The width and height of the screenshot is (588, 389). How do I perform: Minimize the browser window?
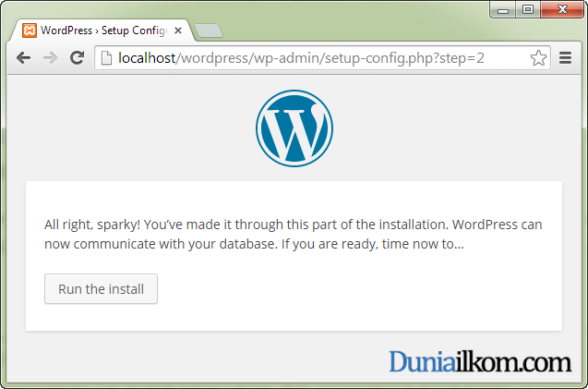503,10
